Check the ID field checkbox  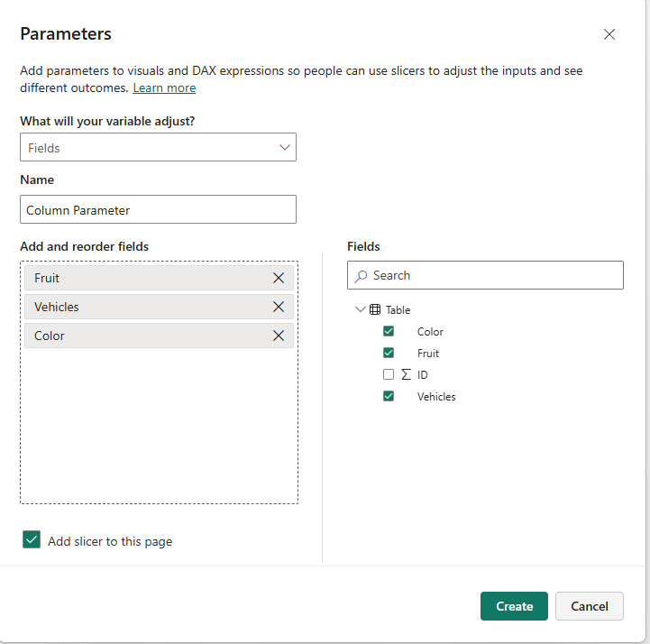[389, 374]
